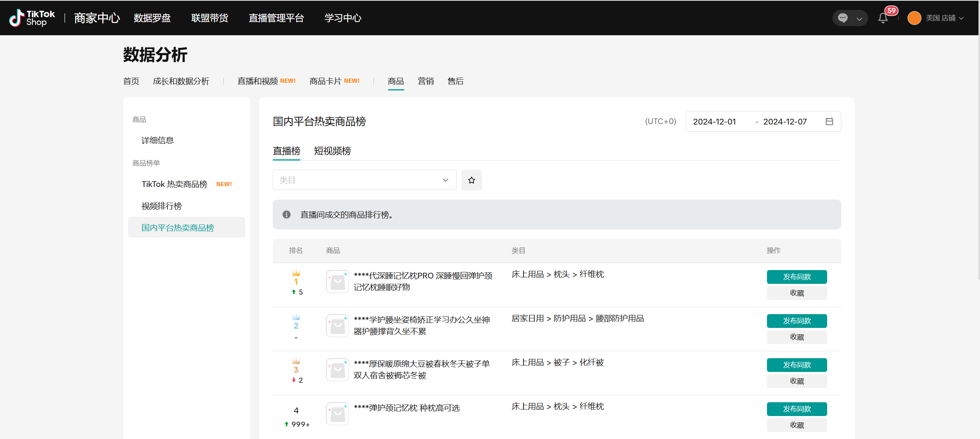Image resolution: width=980 pixels, height=439 pixels.
Task: Click the info icon in banner
Action: click(286, 215)
